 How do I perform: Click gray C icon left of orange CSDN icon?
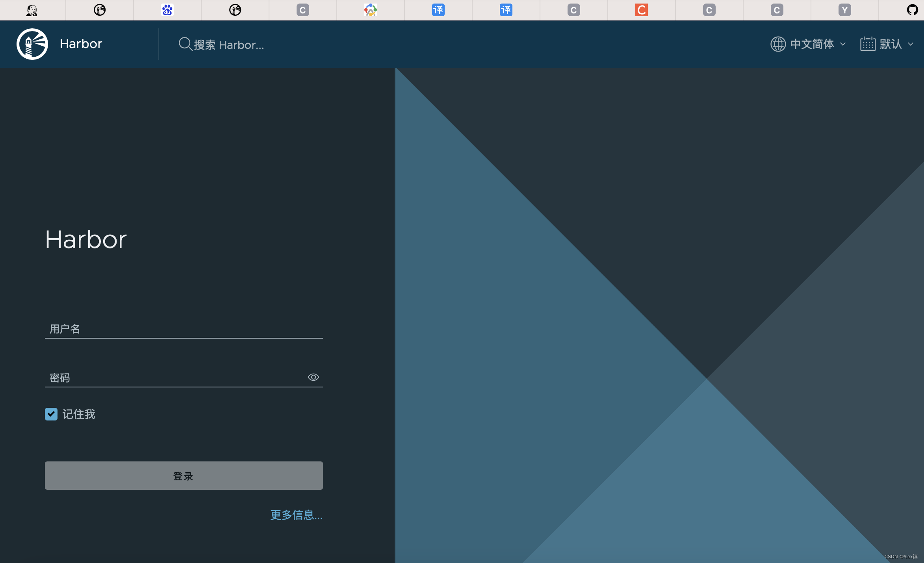(574, 10)
